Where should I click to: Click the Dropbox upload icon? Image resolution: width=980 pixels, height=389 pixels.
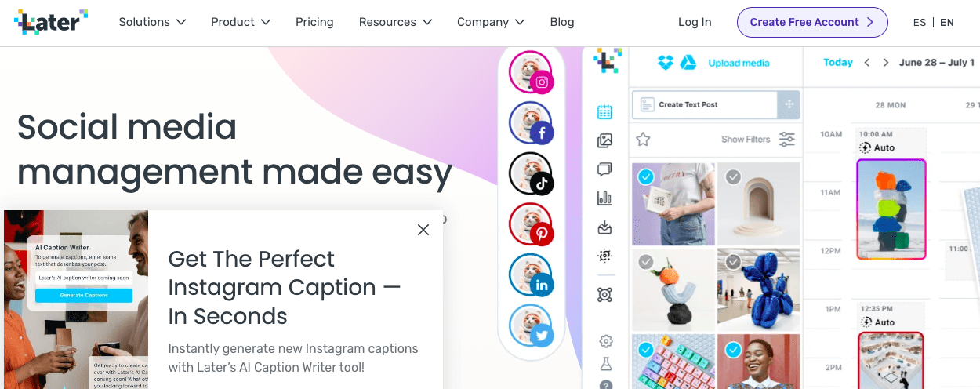[666, 63]
